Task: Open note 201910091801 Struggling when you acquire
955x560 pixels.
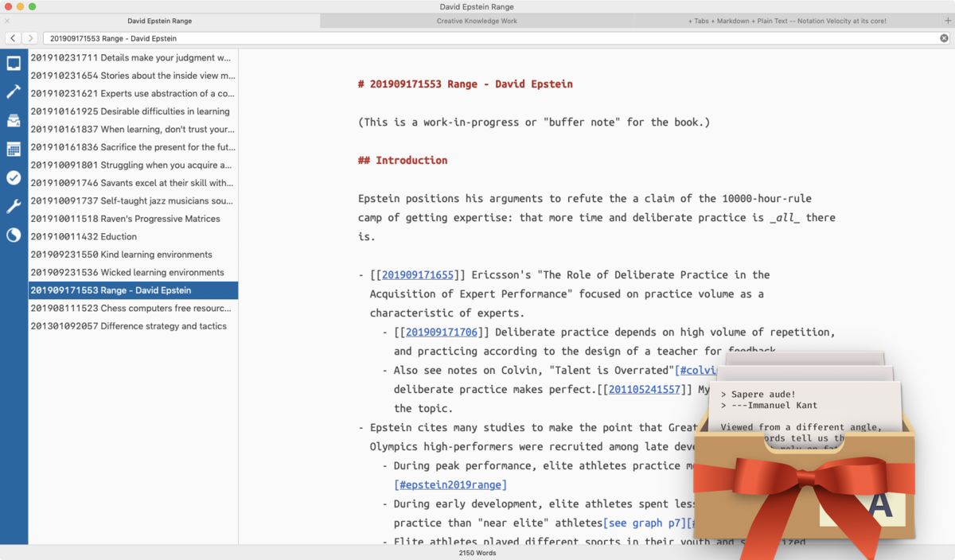Action: click(133, 165)
